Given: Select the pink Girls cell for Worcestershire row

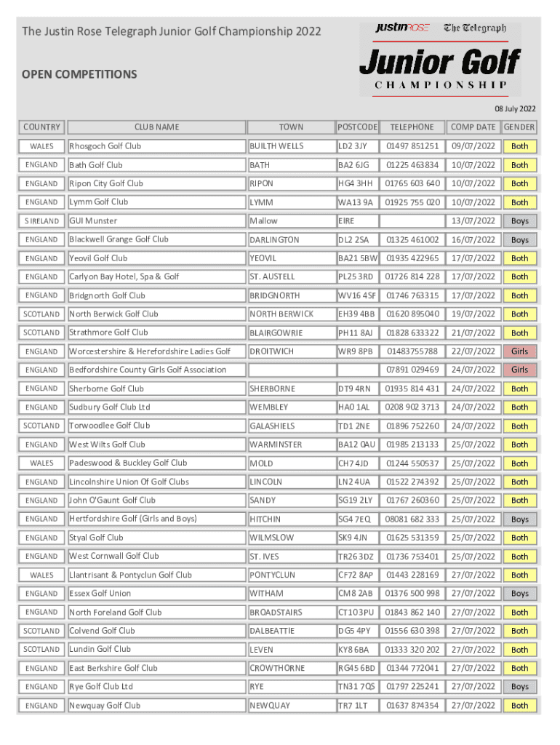Looking at the screenshot, I should pos(519,351).
